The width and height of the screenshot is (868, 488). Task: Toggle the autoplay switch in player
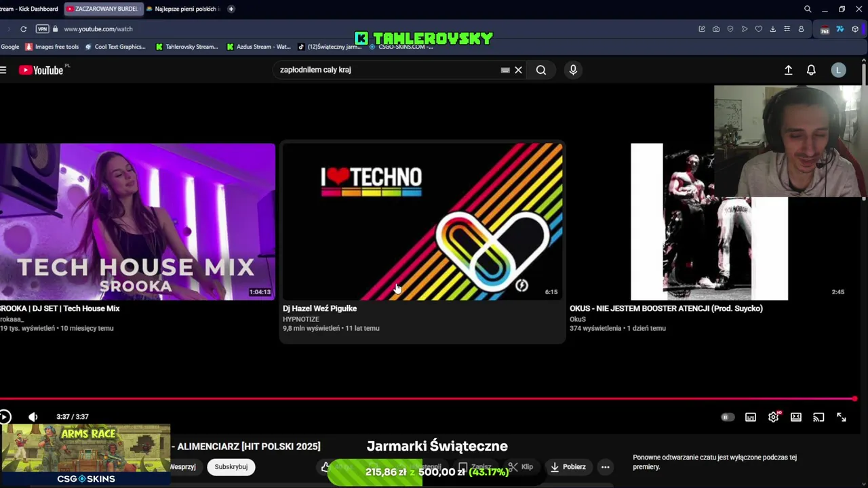(727, 417)
